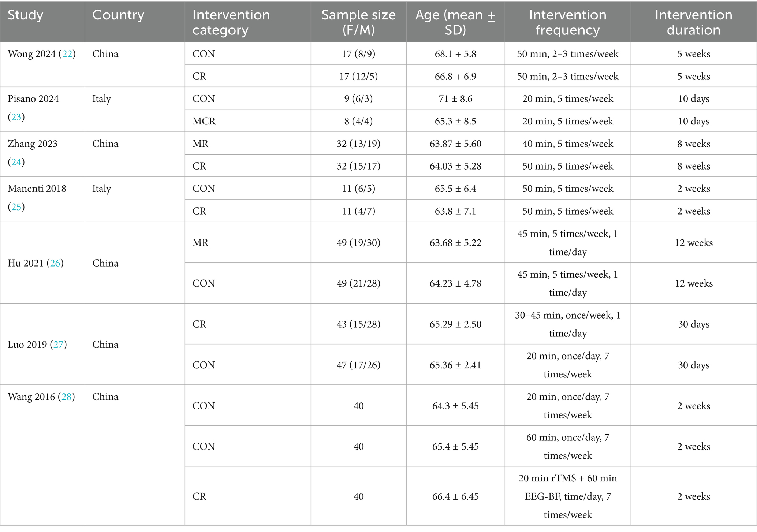This screenshot has height=532, width=757.
Task: Select the Intervention frequency header
Action: click(567, 22)
